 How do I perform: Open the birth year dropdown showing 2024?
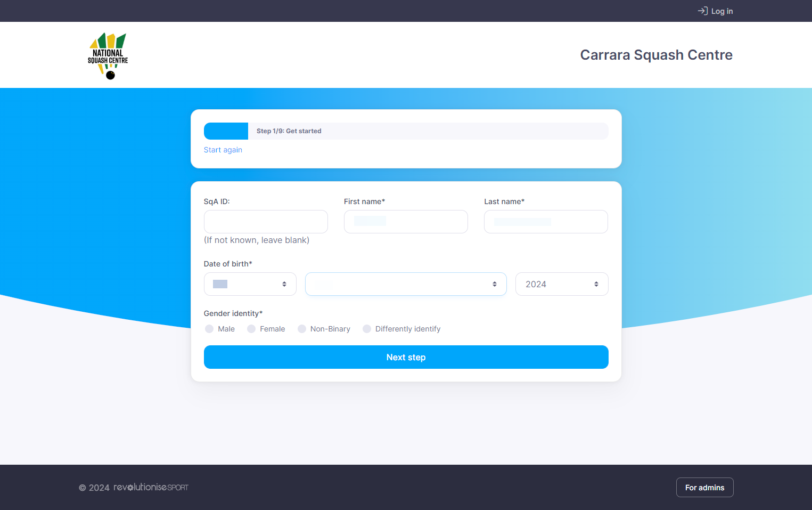coord(562,284)
